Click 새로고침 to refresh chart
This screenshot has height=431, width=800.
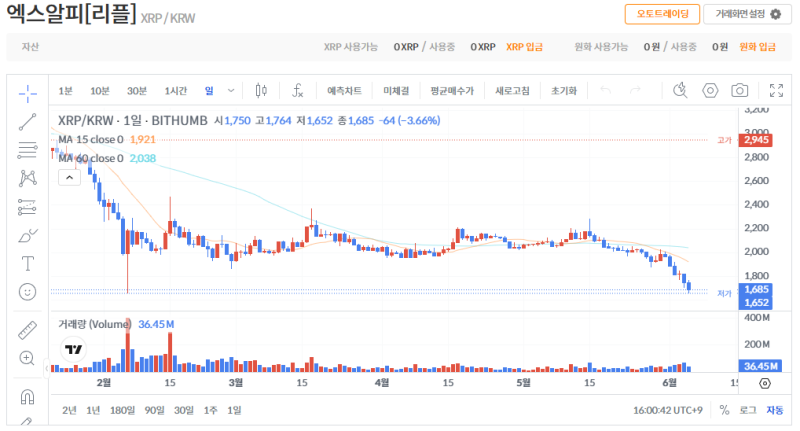512,91
